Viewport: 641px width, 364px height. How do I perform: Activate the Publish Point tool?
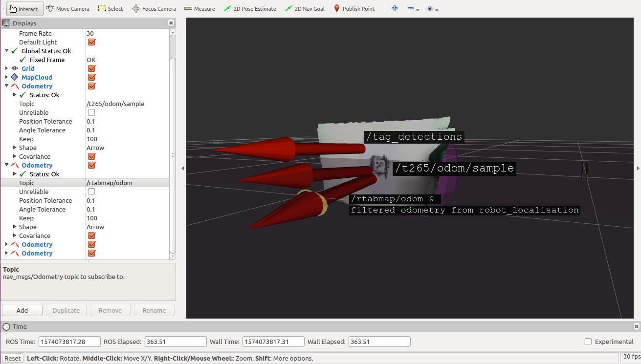(x=354, y=9)
